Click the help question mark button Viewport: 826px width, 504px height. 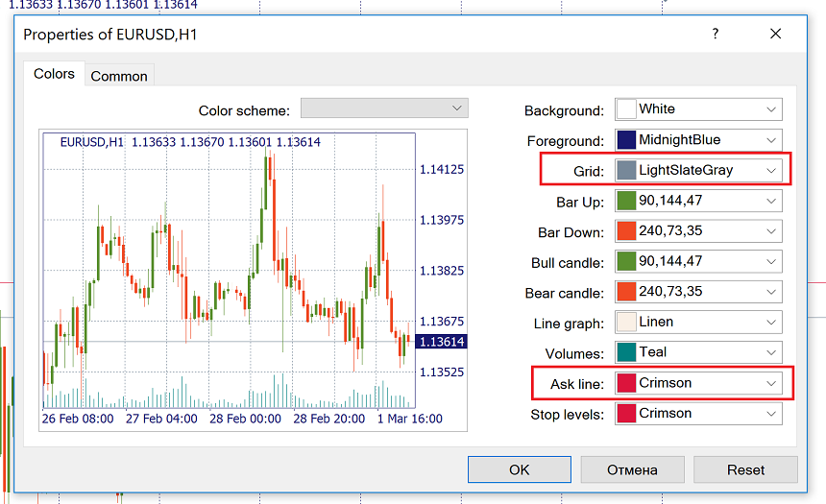(x=715, y=35)
